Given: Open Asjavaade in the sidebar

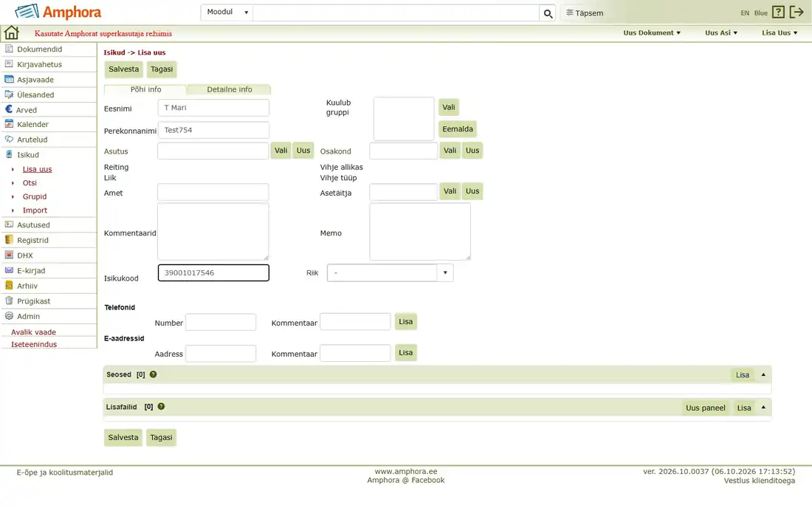Looking at the screenshot, I should pyautogui.click(x=35, y=80).
